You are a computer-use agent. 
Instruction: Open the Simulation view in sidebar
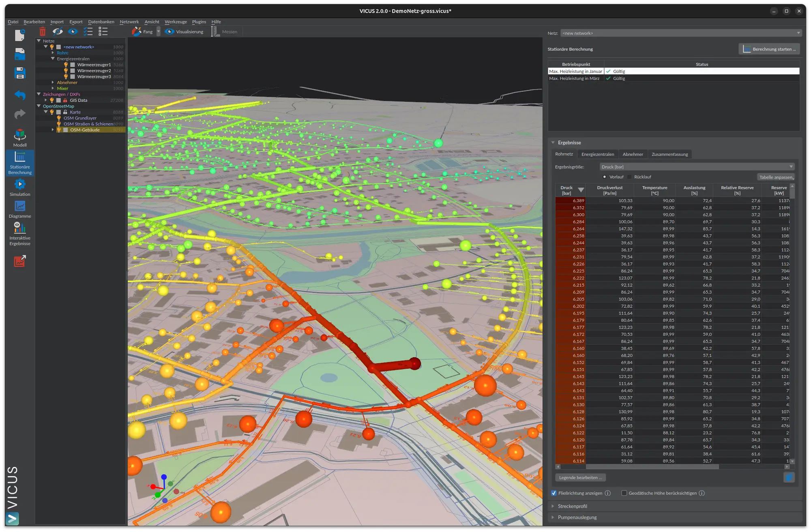[20, 188]
